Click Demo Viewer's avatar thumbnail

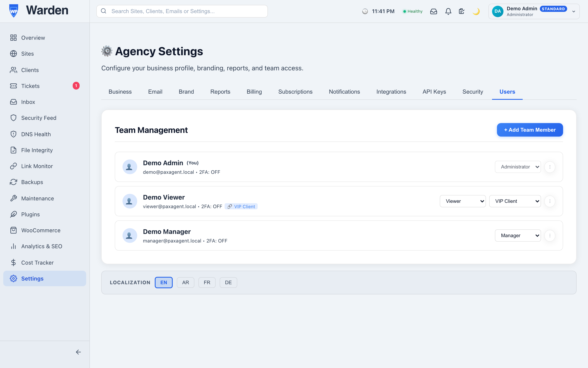point(129,201)
